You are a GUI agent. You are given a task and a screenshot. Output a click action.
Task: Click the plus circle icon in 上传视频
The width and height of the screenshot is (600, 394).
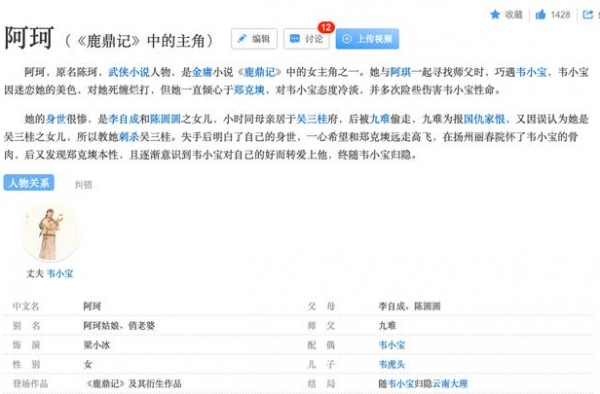coord(347,39)
